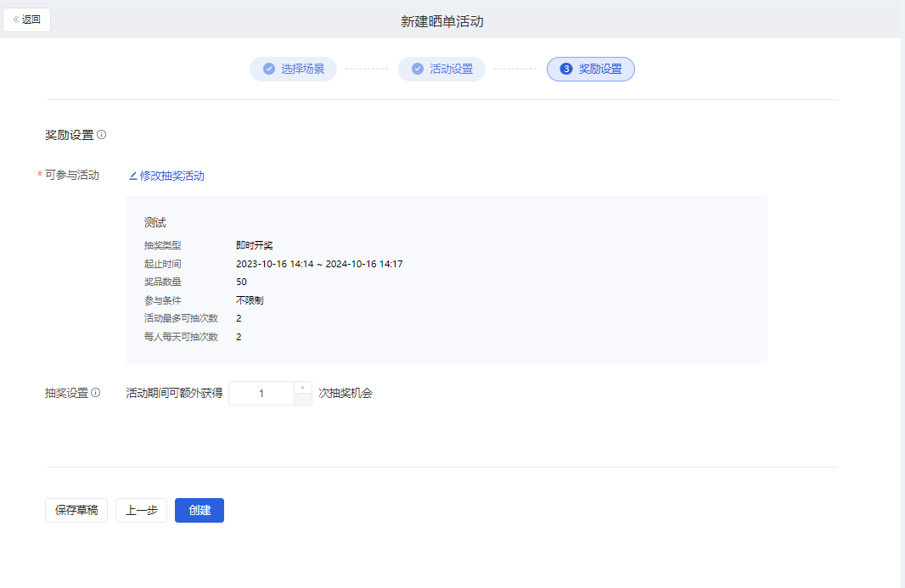
Task: Click the 活动最多可抽次数 label
Action: pyautogui.click(x=181, y=318)
